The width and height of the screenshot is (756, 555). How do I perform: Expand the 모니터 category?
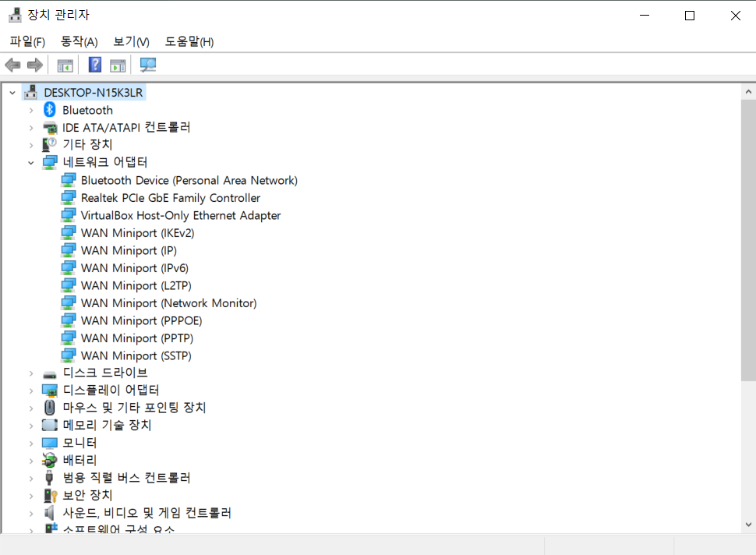[x=31, y=443]
